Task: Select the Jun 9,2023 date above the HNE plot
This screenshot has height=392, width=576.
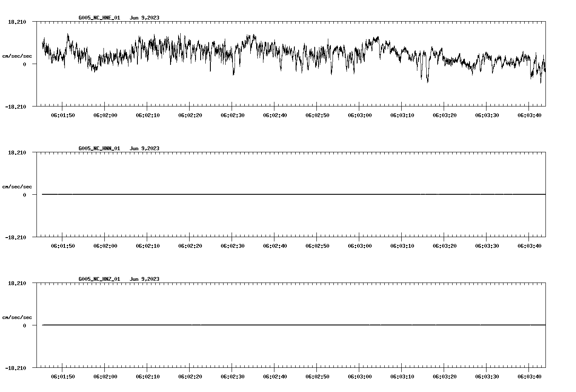Action: pyautogui.click(x=145, y=18)
